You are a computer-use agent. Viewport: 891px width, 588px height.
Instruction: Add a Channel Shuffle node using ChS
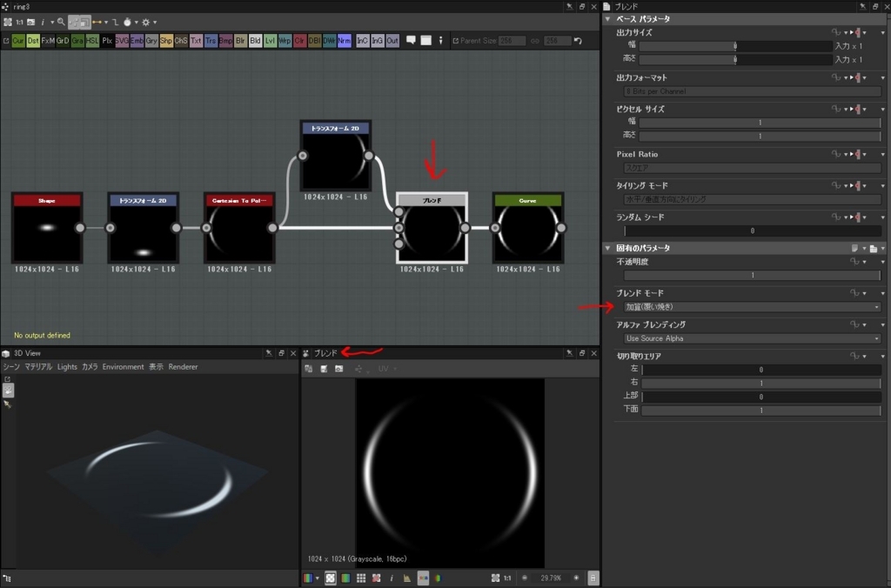181,41
